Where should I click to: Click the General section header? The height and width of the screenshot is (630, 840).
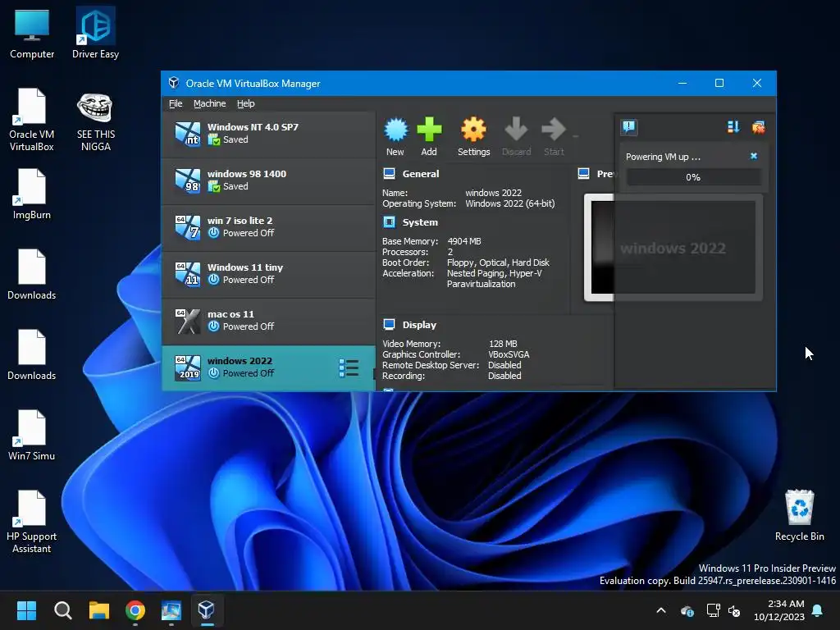421,174
